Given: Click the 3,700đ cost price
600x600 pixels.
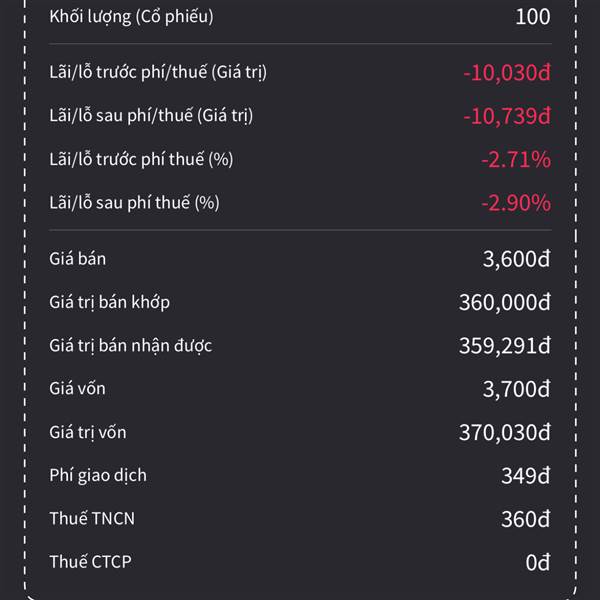Looking at the screenshot, I should point(517,389).
